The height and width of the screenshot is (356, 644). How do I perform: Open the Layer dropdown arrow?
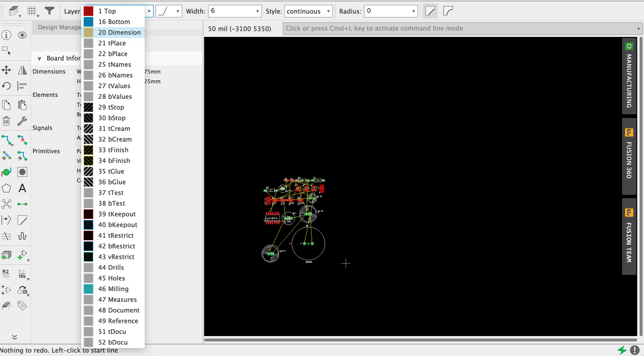click(x=149, y=11)
